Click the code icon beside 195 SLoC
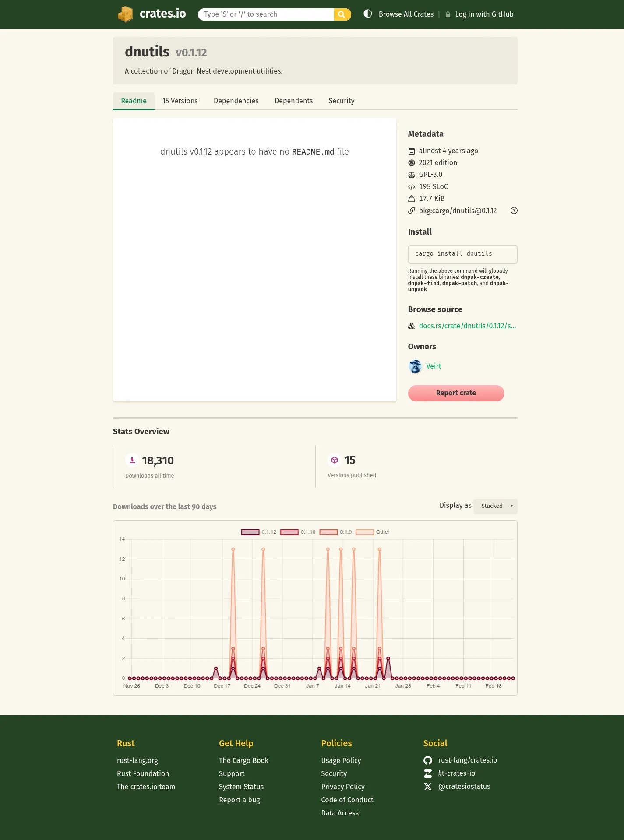 tap(412, 187)
